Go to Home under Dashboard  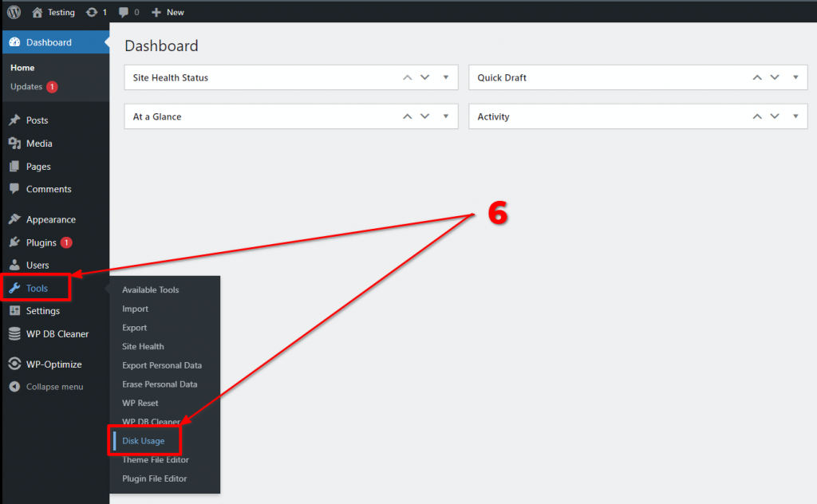[x=22, y=68]
